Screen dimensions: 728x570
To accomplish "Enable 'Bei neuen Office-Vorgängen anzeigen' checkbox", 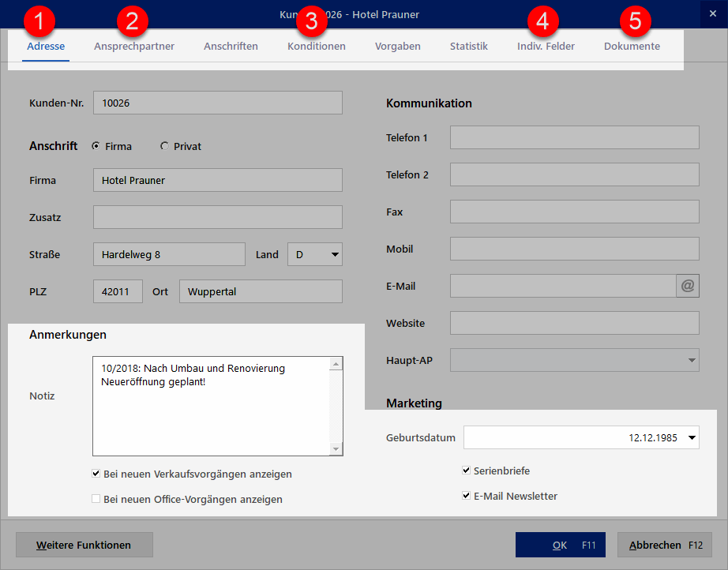I will (x=96, y=498).
